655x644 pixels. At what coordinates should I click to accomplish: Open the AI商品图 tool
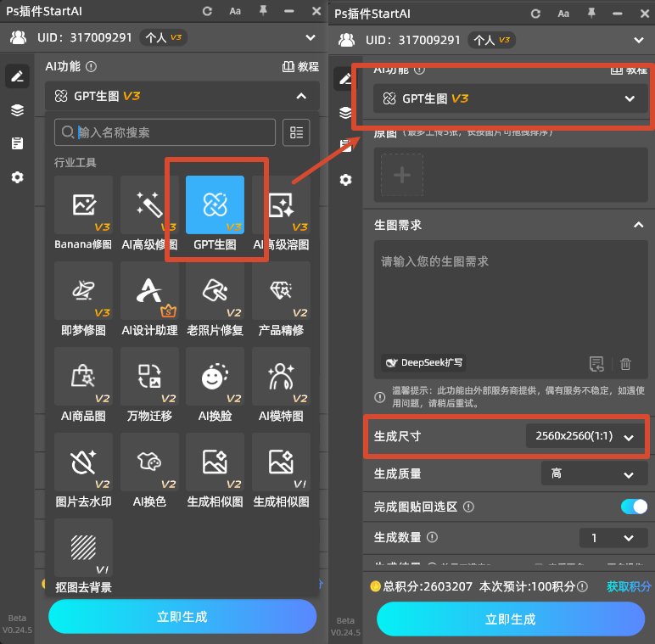83,376
